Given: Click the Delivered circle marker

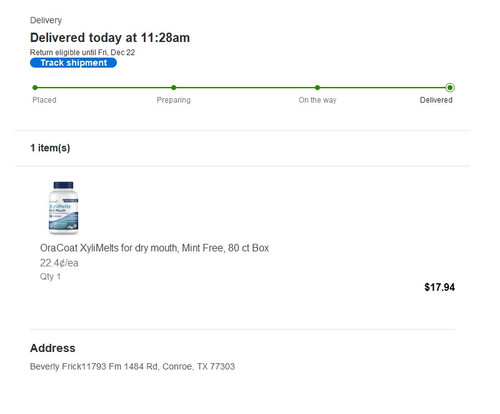Looking at the screenshot, I should (450, 88).
